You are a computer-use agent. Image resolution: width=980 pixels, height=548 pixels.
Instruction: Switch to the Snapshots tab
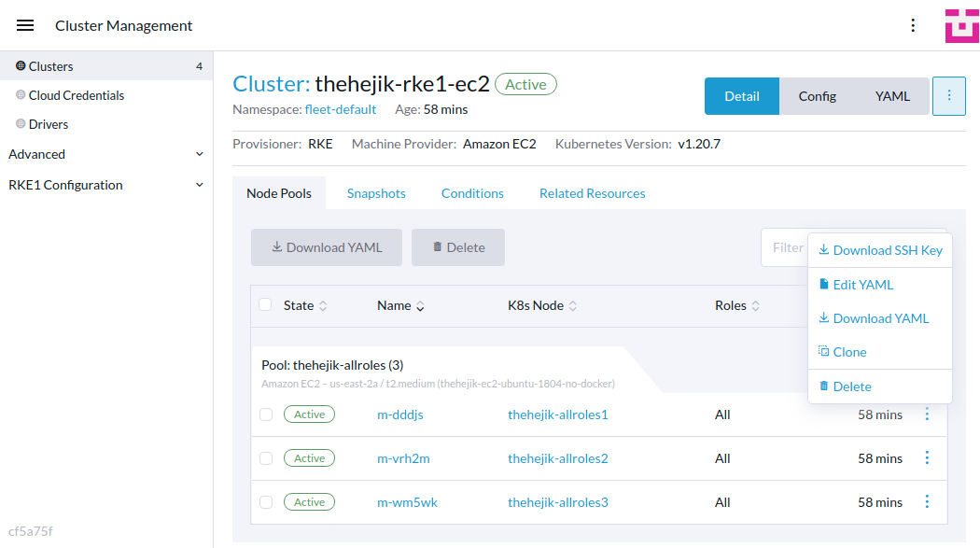(x=376, y=193)
